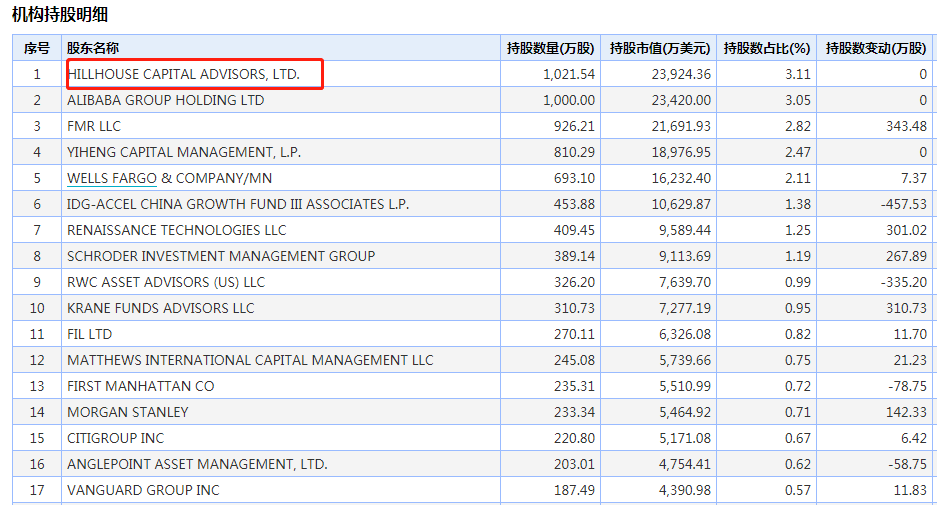The image size is (937, 505).
Task: Click the 机构持股明细 section title
Action: 60,14
